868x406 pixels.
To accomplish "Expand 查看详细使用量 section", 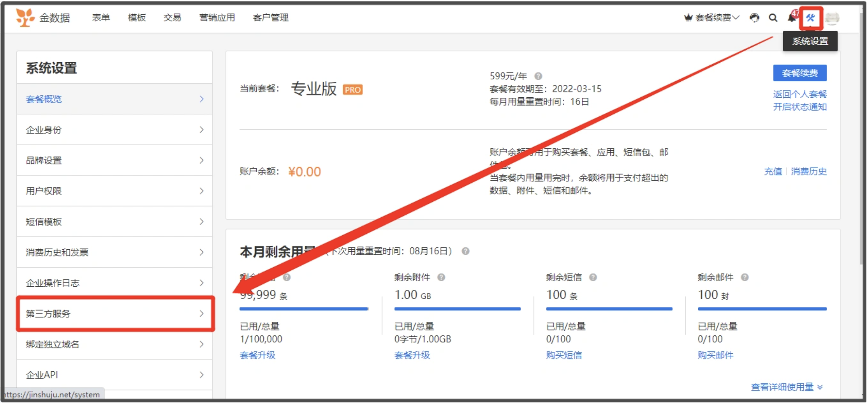I will (786, 387).
